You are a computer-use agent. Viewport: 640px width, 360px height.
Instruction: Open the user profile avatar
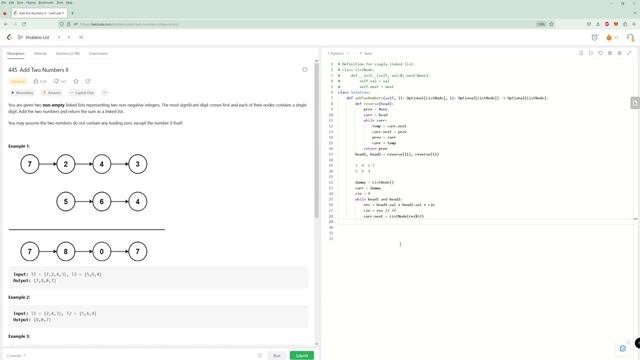click(630, 38)
